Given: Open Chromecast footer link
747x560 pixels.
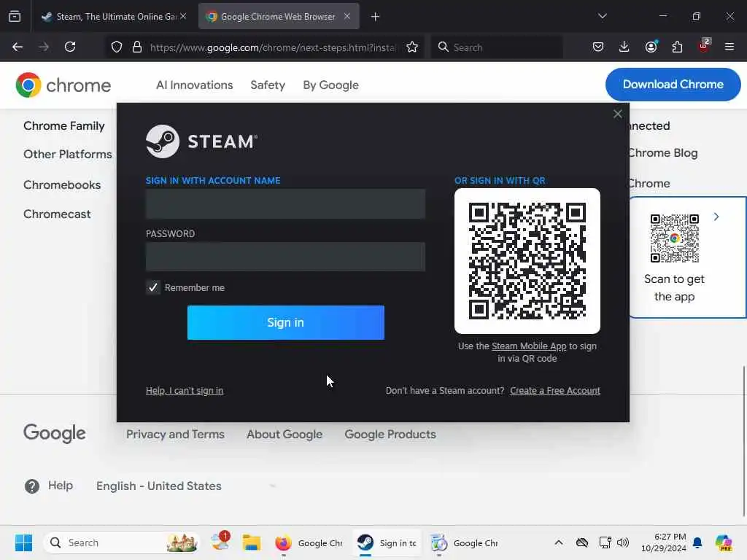Looking at the screenshot, I should click(x=57, y=214).
